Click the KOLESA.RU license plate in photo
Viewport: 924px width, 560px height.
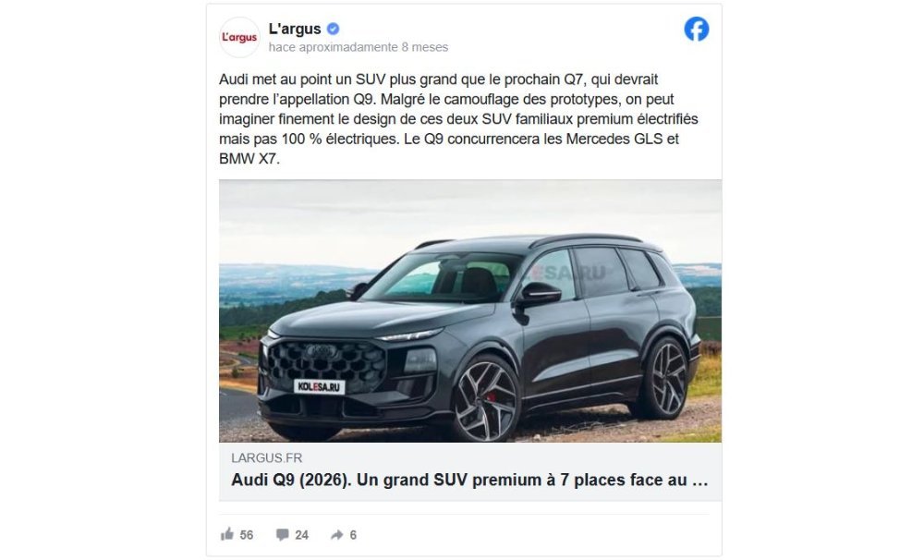tap(319, 386)
